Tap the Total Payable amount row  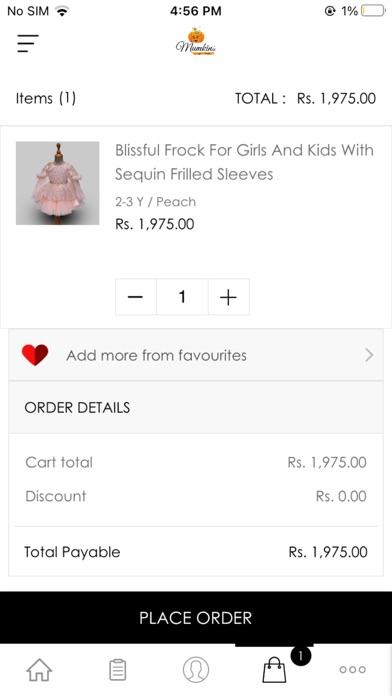196,552
